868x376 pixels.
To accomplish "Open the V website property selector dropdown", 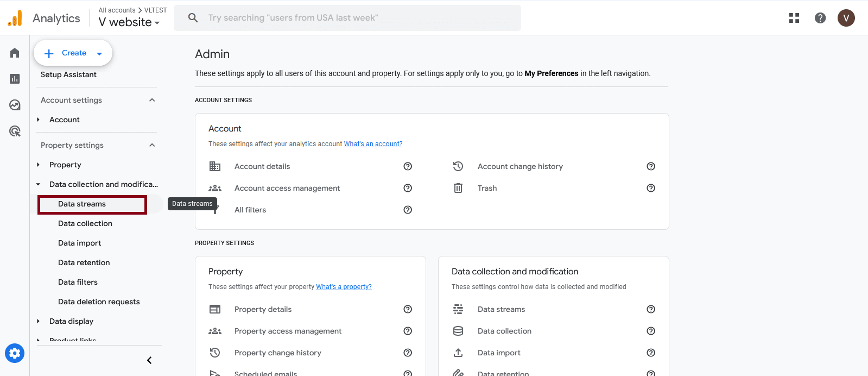I will [129, 22].
